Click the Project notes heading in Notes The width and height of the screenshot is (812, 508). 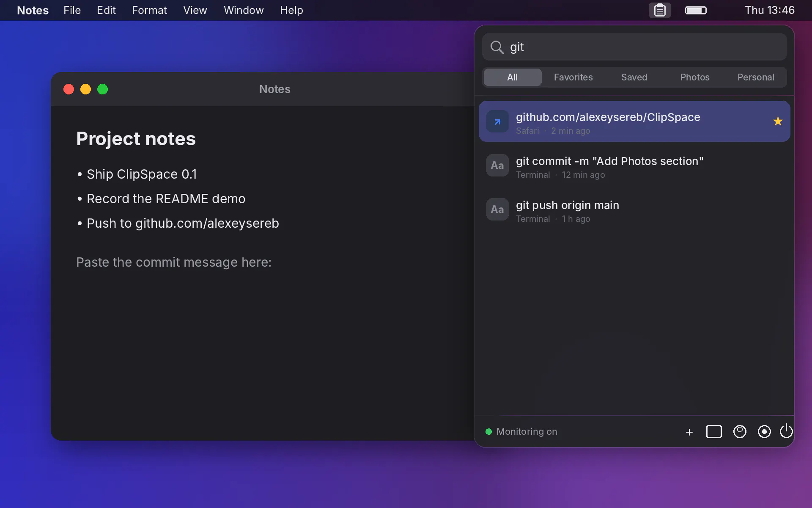point(136,139)
